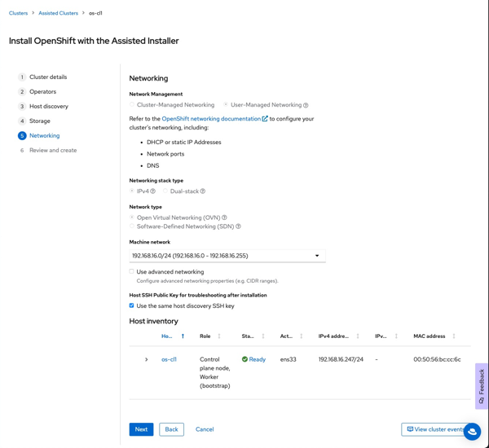Sort by IPv6 column sort icon
The image size is (489, 448).
396,336
